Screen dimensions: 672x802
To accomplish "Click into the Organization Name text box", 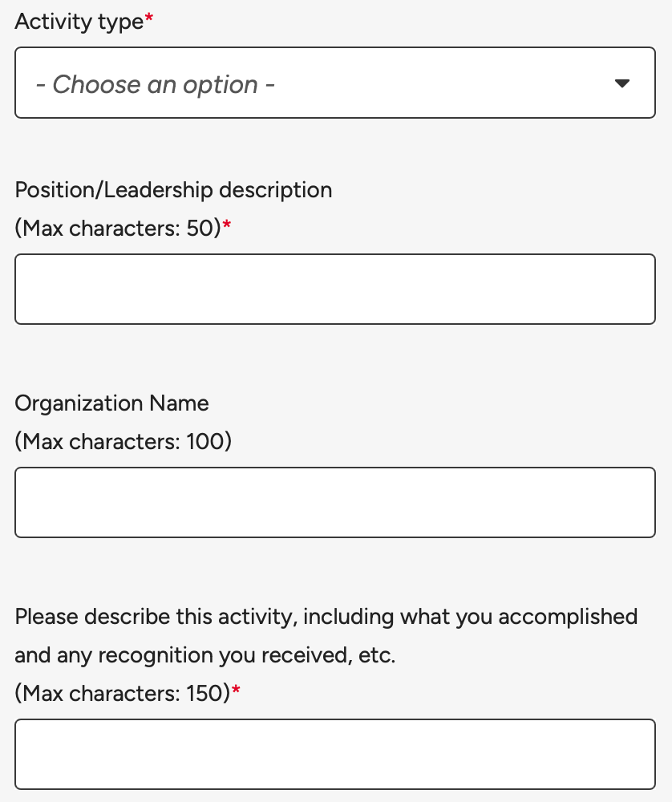I will (335, 502).
